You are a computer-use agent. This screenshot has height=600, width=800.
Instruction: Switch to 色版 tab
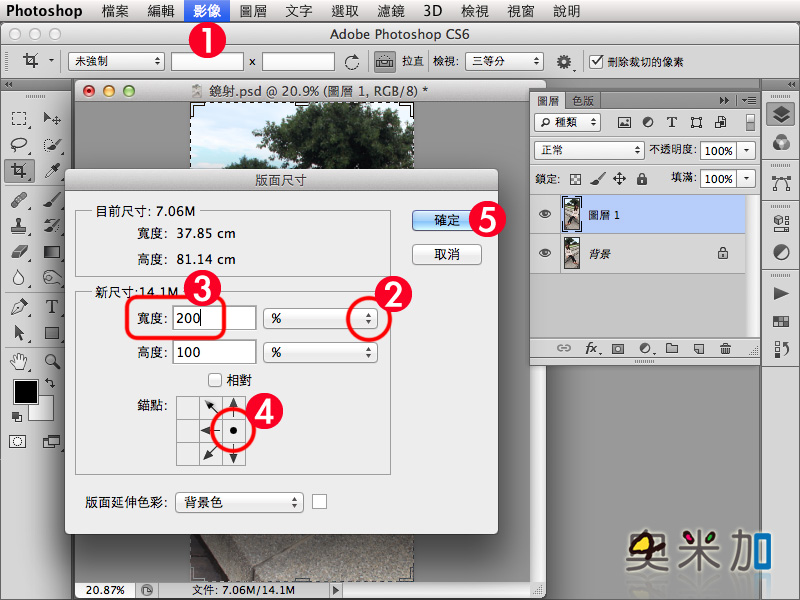click(x=583, y=101)
